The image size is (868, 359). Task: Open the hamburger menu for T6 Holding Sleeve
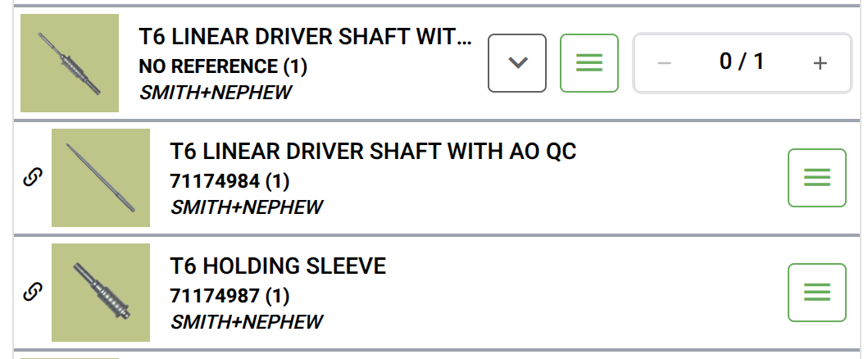816,293
